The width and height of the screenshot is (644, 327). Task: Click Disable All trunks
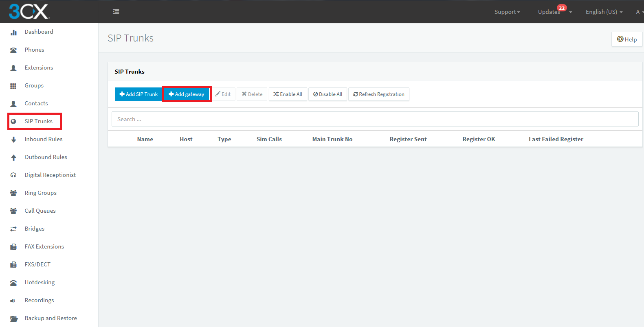coord(327,94)
